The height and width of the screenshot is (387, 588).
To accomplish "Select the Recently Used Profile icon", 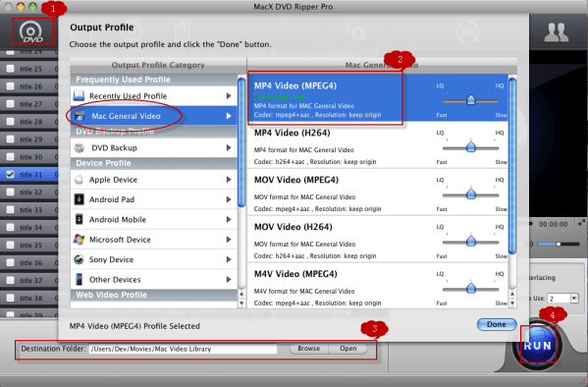I will 79,95.
